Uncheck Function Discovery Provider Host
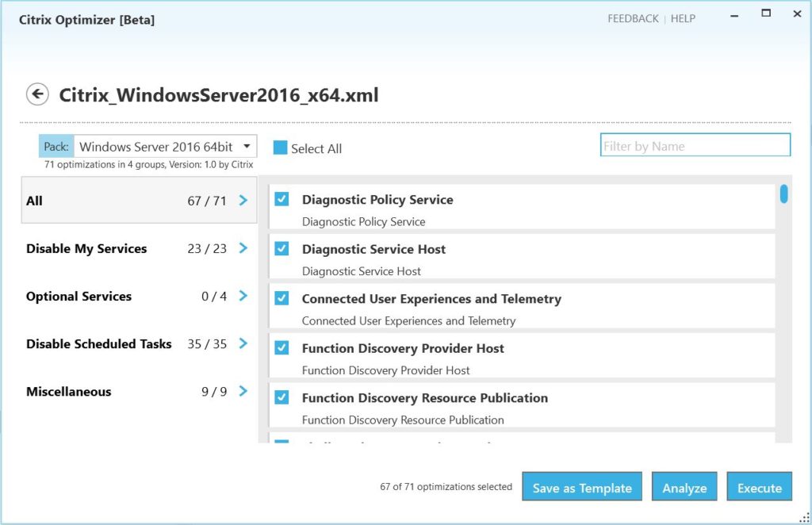The height and width of the screenshot is (525, 812). (x=282, y=347)
